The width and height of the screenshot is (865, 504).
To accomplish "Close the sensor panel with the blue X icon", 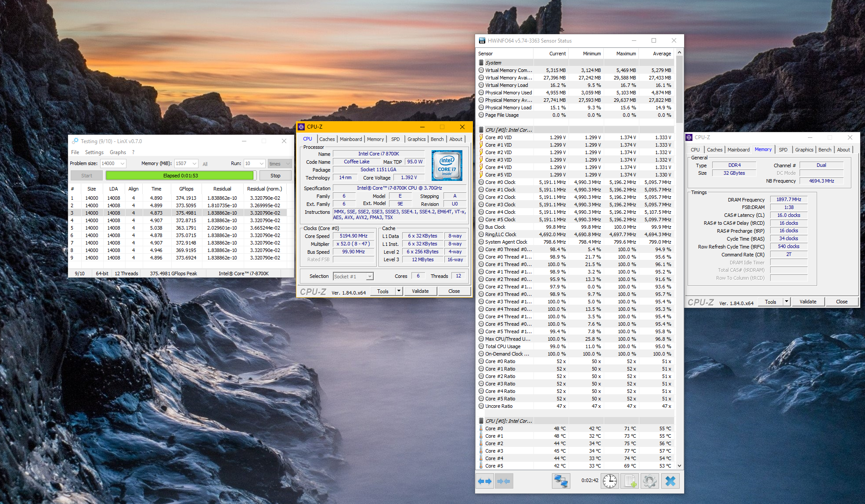I will (670, 481).
